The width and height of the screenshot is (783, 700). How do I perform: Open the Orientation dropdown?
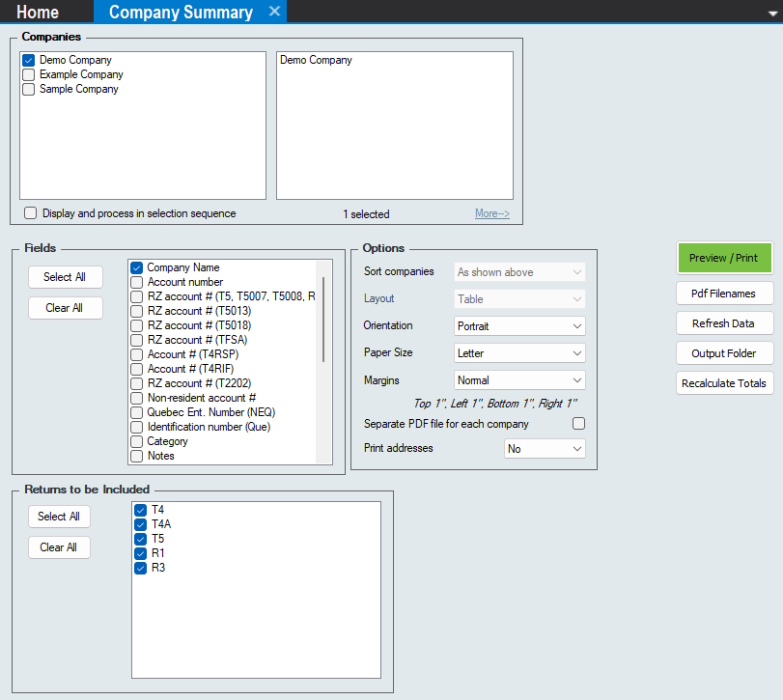click(x=519, y=326)
